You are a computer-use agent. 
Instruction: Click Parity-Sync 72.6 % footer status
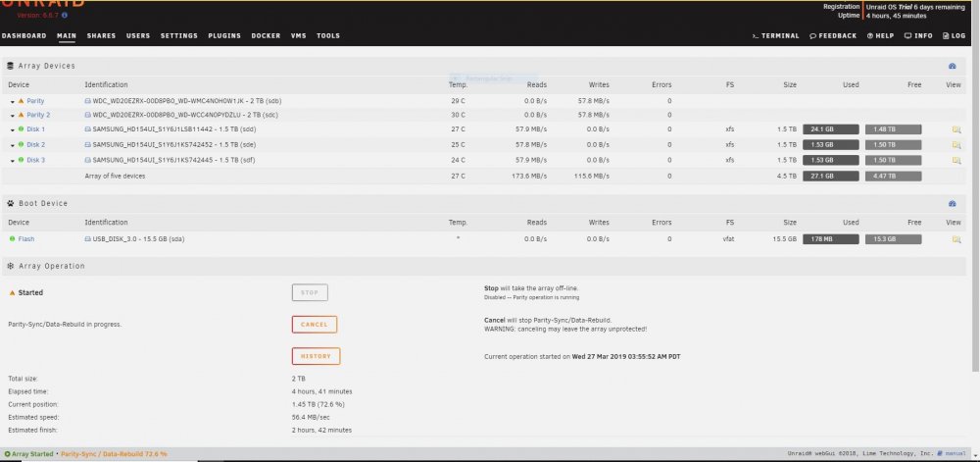114,454
